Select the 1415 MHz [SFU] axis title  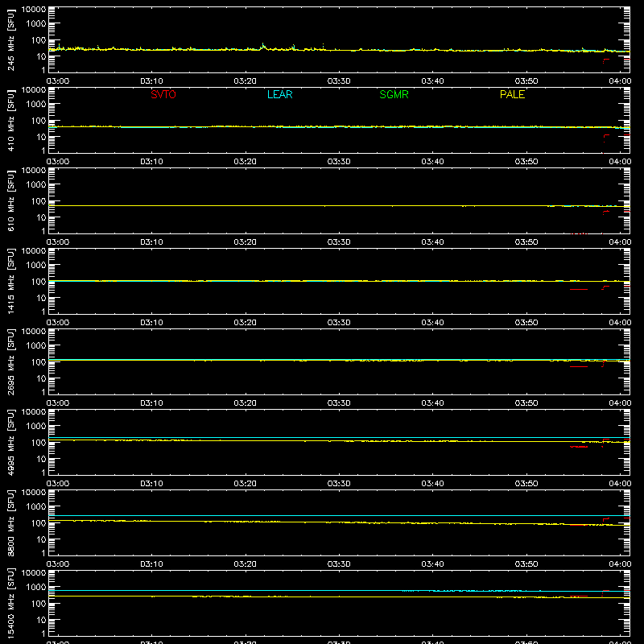pyautogui.click(x=10, y=281)
